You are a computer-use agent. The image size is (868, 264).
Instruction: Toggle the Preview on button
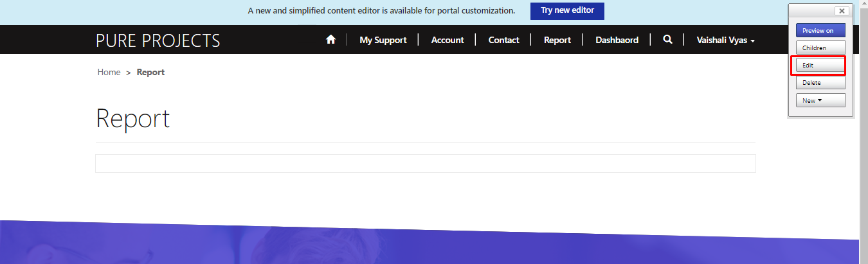click(820, 31)
